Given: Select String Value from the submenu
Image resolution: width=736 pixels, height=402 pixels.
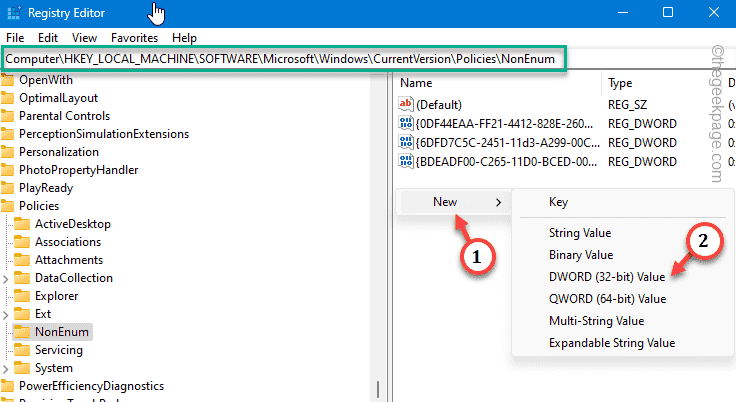Looking at the screenshot, I should pyautogui.click(x=580, y=233).
